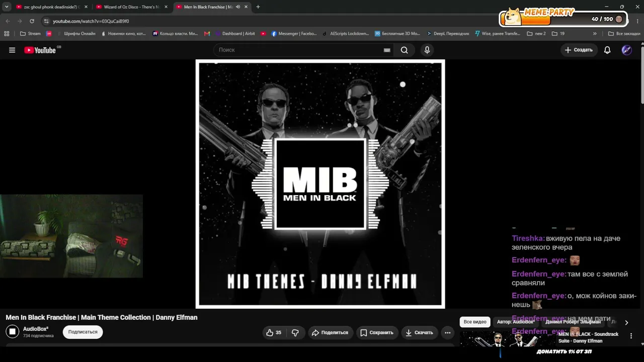Open more actions ellipsis under video
Screen dimensions: 644x362
[447, 332]
